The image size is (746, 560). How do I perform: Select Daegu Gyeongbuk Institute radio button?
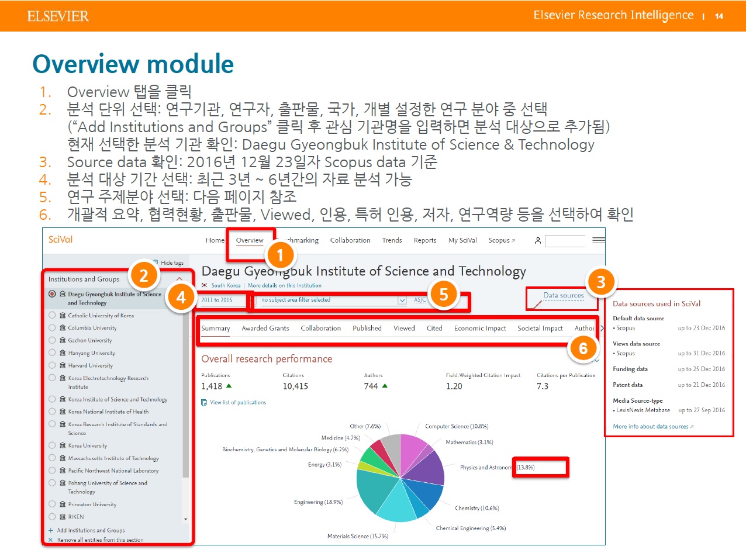click(x=52, y=293)
